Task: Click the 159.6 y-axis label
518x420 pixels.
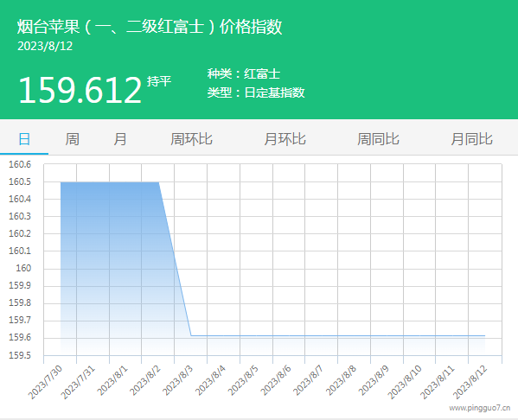Action: tap(20, 337)
